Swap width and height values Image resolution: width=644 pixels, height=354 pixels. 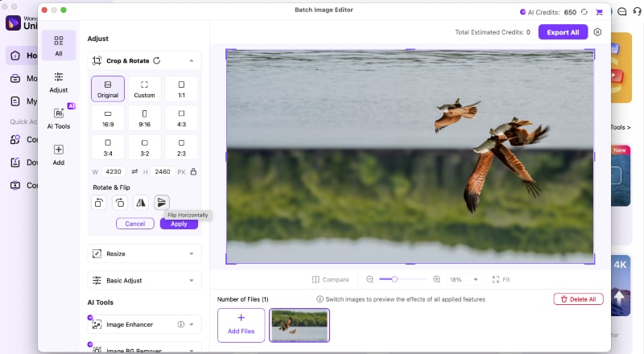point(134,171)
